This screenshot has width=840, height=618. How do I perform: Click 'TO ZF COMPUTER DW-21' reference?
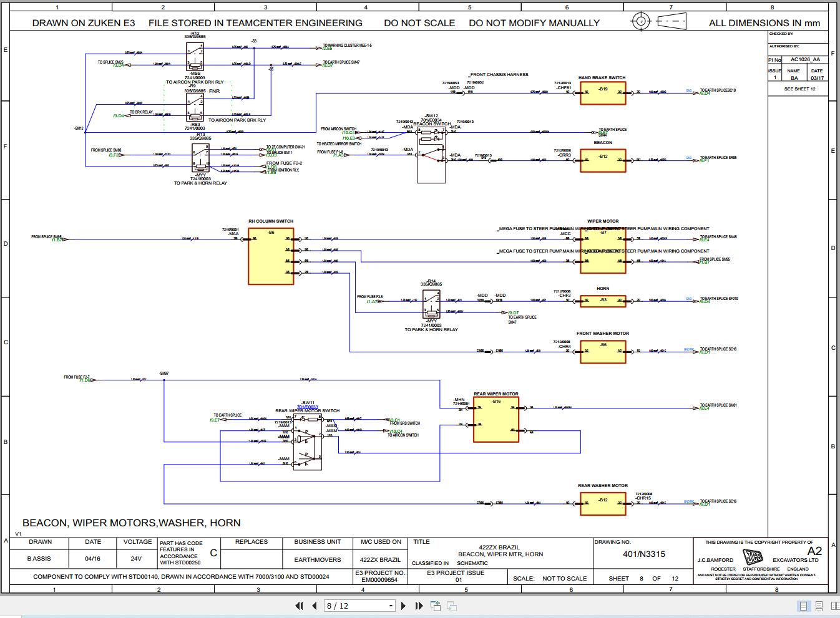point(285,147)
